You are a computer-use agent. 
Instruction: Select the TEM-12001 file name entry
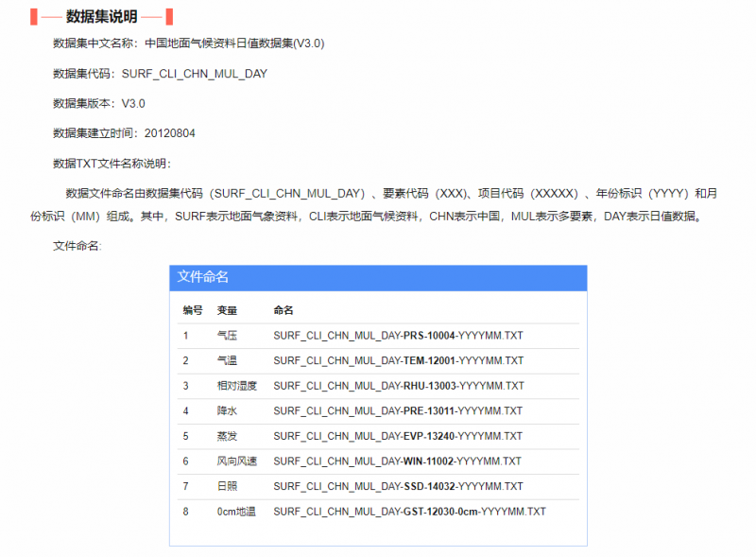pos(398,360)
